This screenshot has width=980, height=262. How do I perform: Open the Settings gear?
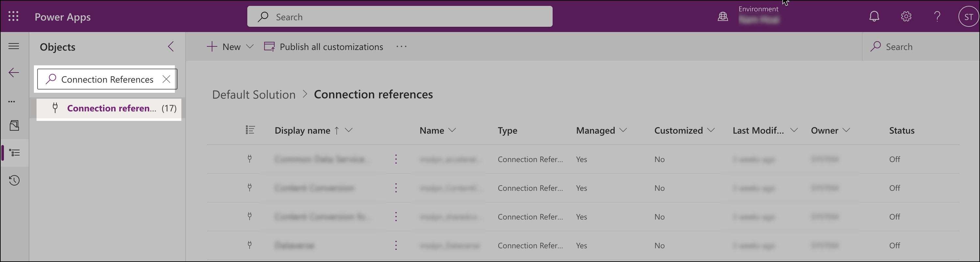(x=906, y=16)
